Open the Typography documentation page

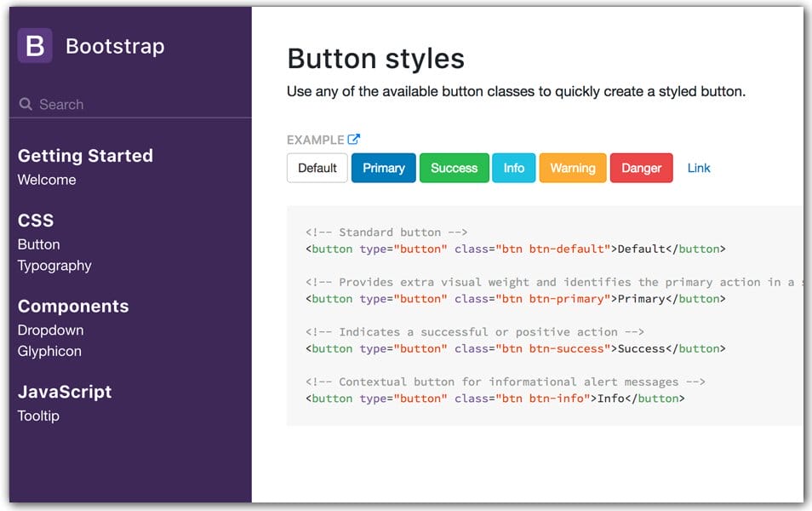pos(54,266)
